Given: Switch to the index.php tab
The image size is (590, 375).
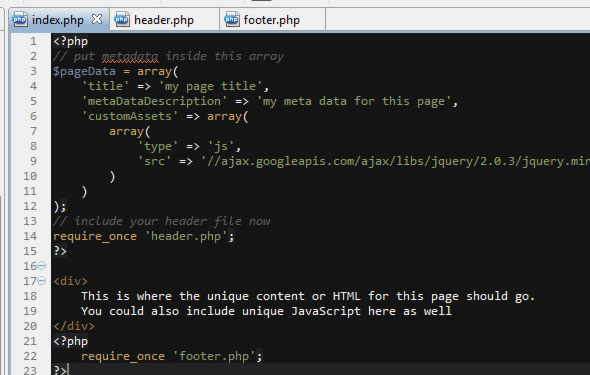Looking at the screenshot, I should (x=58, y=20).
